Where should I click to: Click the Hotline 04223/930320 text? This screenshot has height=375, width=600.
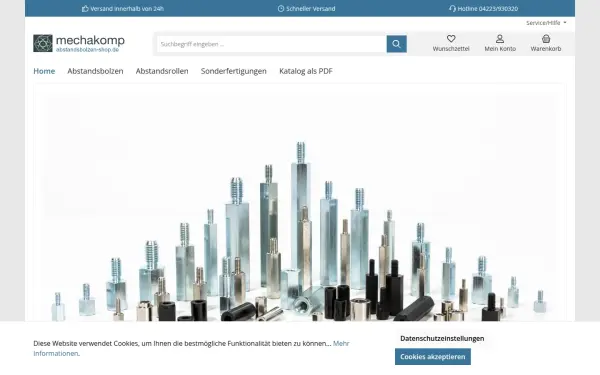pyautogui.click(x=488, y=9)
